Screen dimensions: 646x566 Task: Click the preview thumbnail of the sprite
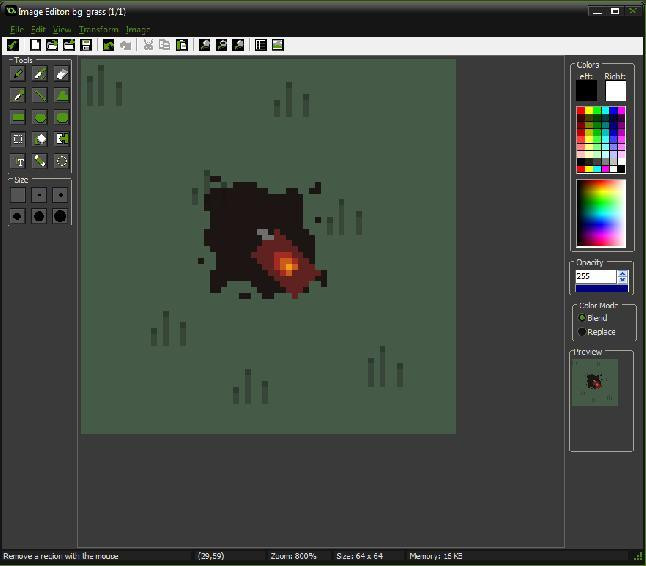point(595,382)
